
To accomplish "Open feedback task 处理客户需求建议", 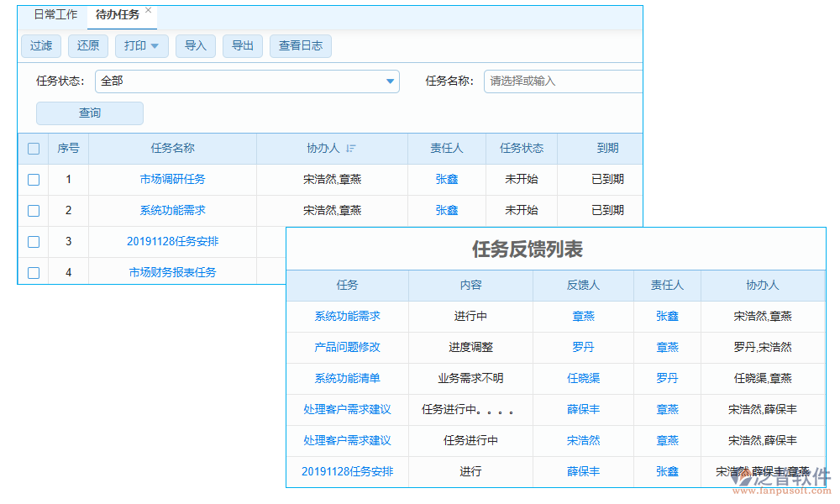I will pyautogui.click(x=347, y=409).
